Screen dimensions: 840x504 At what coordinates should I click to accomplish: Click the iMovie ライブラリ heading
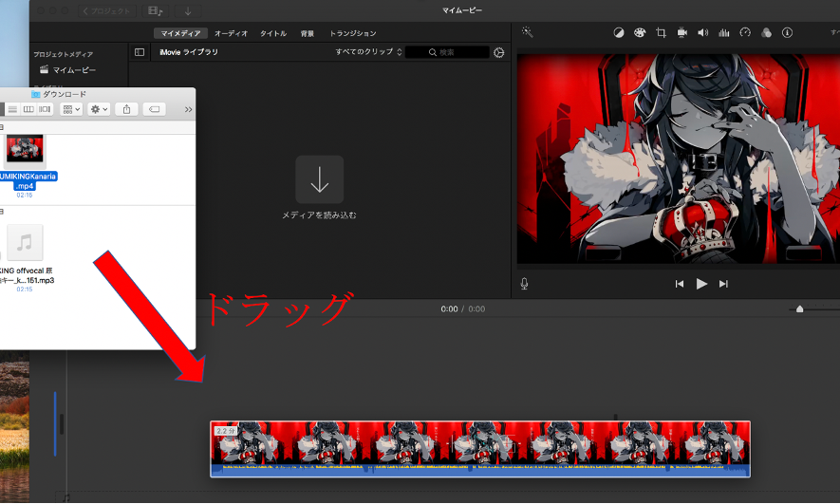coord(189,52)
